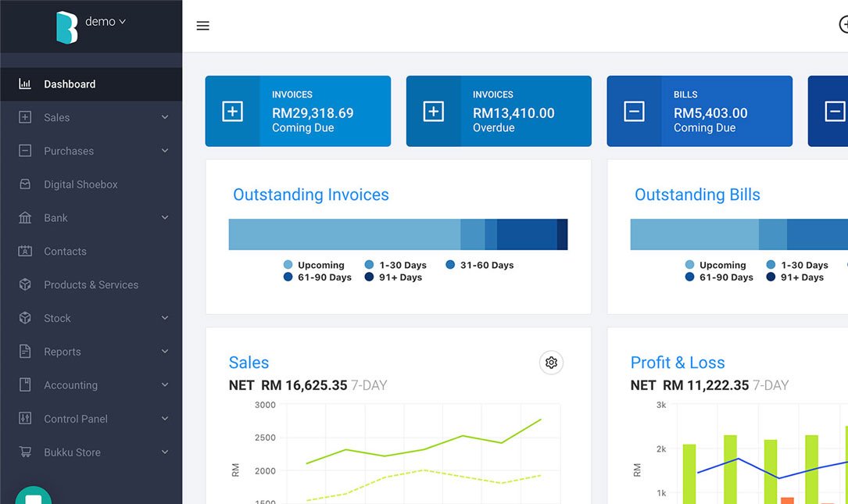Viewport: 848px width, 504px height.
Task: Click the Sales plus-box icon in sidebar
Action: click(x=25, y=117)
